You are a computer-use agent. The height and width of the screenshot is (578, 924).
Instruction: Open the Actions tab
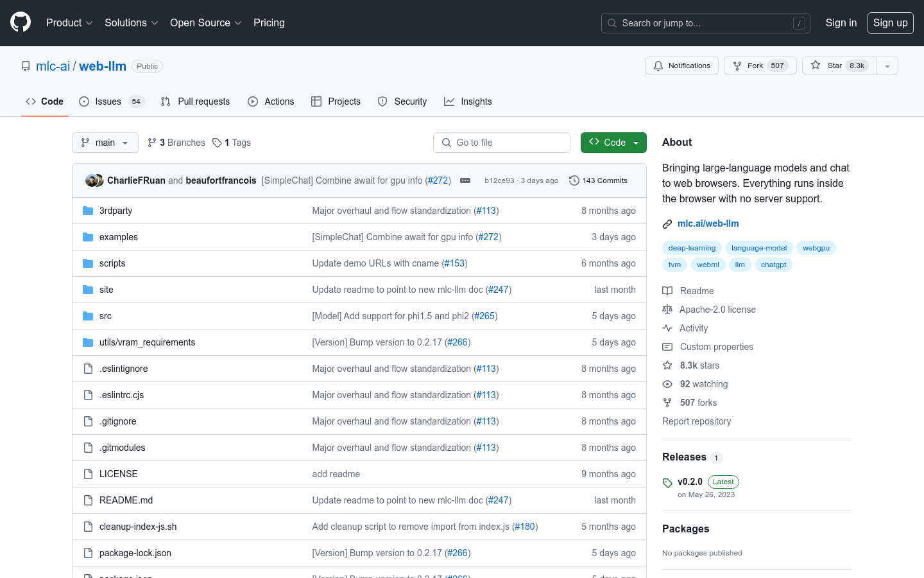[x=271, y=101]
